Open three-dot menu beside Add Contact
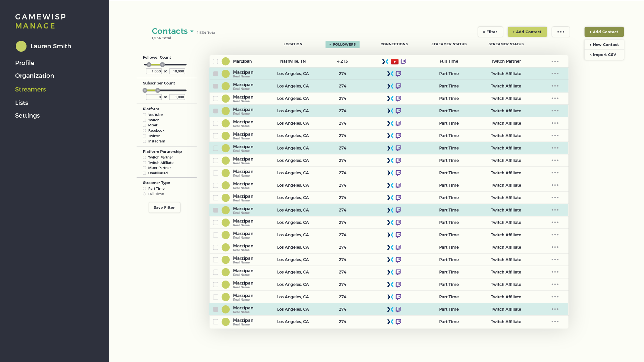This screenshot has height=362, width=644. 560,32
